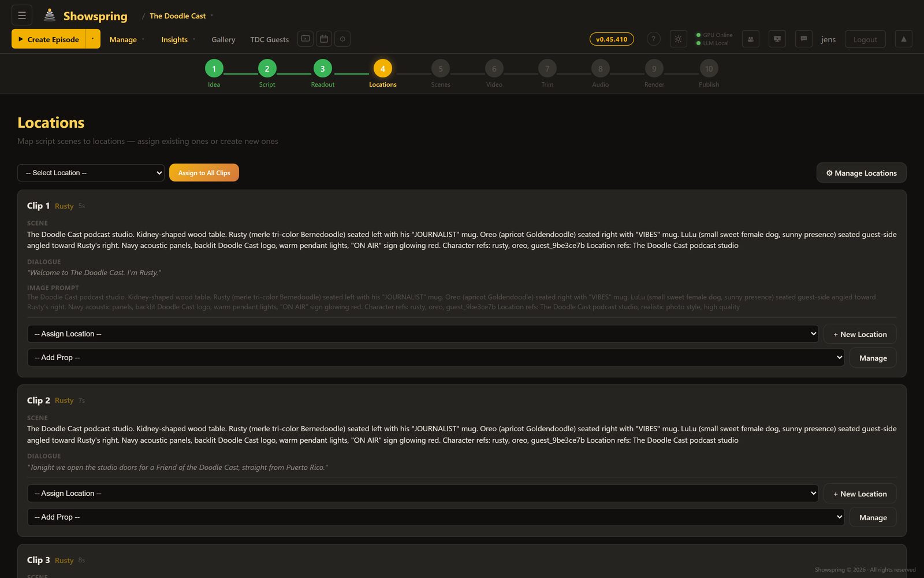Expand The Doodle Cast show switcher
Screen dimensions: 924x578
(x=181, y=16)
